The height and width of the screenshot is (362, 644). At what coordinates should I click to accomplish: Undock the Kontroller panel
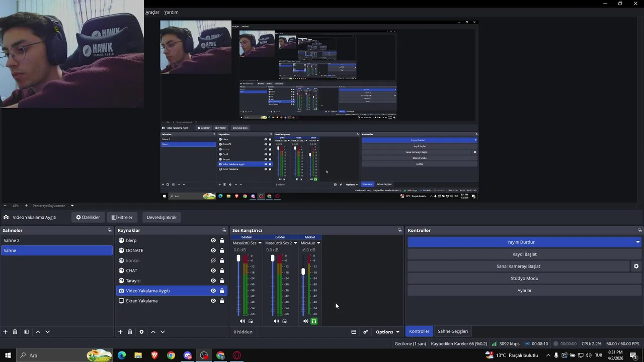tap(640, 230)
